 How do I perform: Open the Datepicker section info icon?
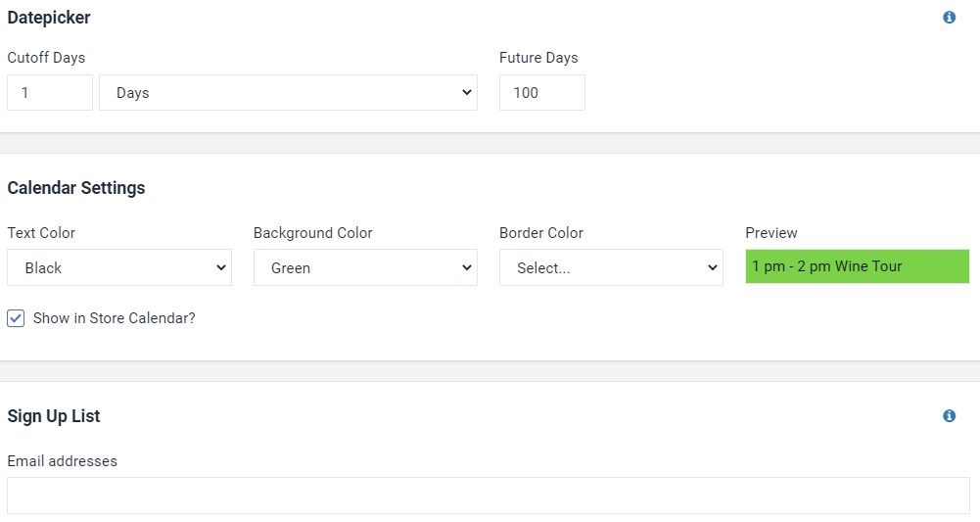[x=949, y=18]
